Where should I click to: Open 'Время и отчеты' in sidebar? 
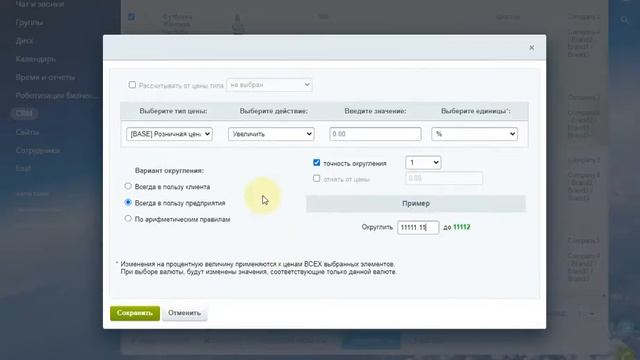45,77
